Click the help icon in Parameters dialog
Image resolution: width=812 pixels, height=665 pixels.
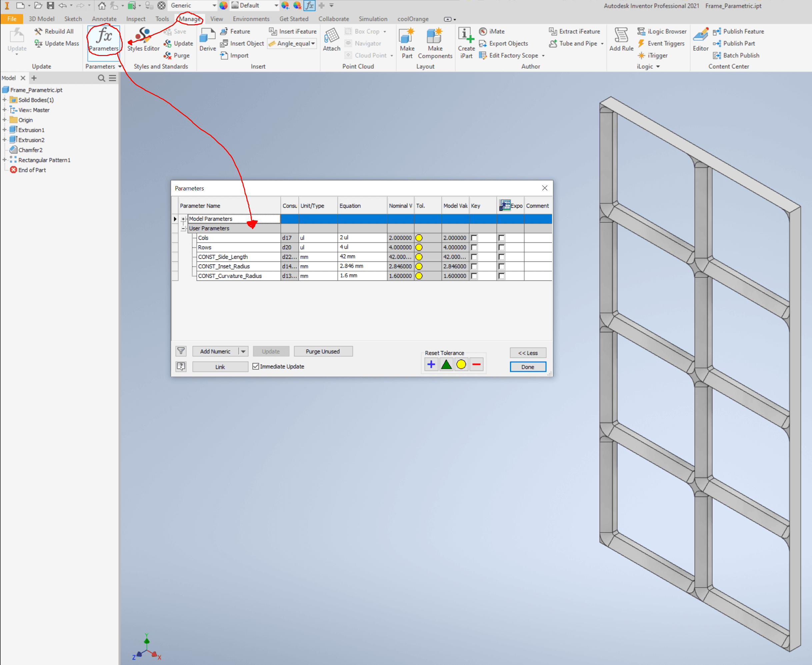[181, 367]
